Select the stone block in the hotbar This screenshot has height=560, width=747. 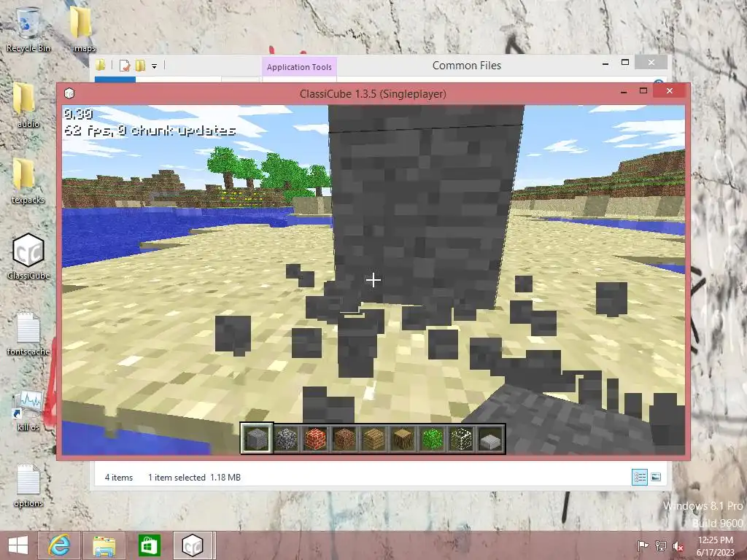[x=256, y=438]
